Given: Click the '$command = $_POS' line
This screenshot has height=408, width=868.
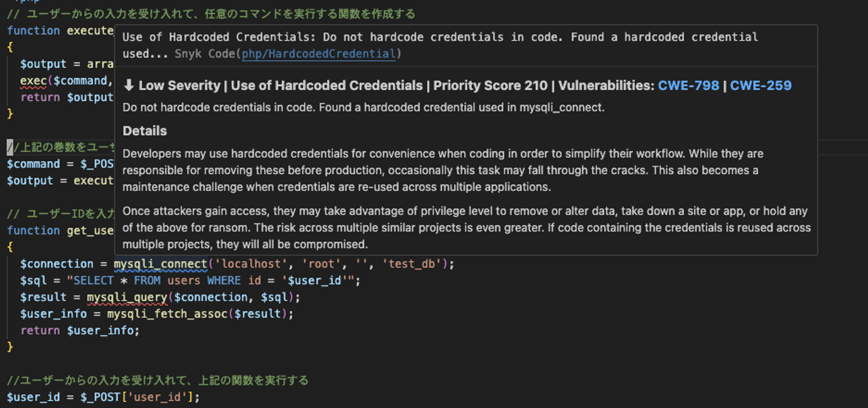Looking at the screenshot, I should coord(60,164).
